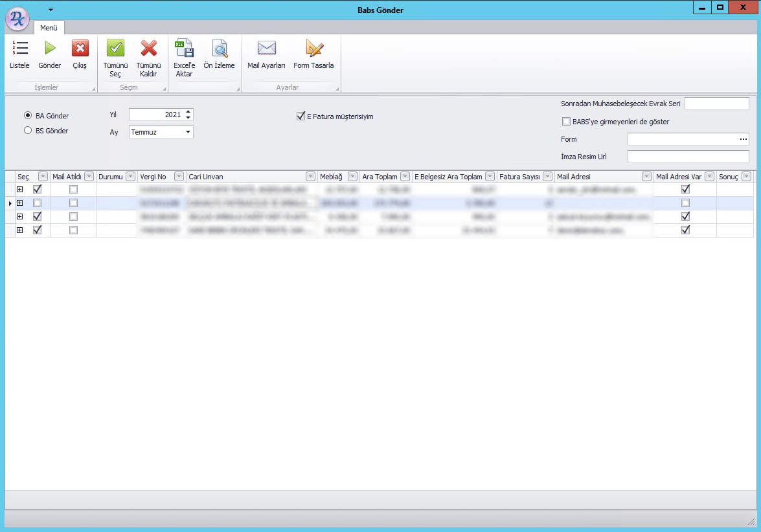Open Mail Ayarları envelope icon
The image size is (761, 532).
(x=266, y=48)
